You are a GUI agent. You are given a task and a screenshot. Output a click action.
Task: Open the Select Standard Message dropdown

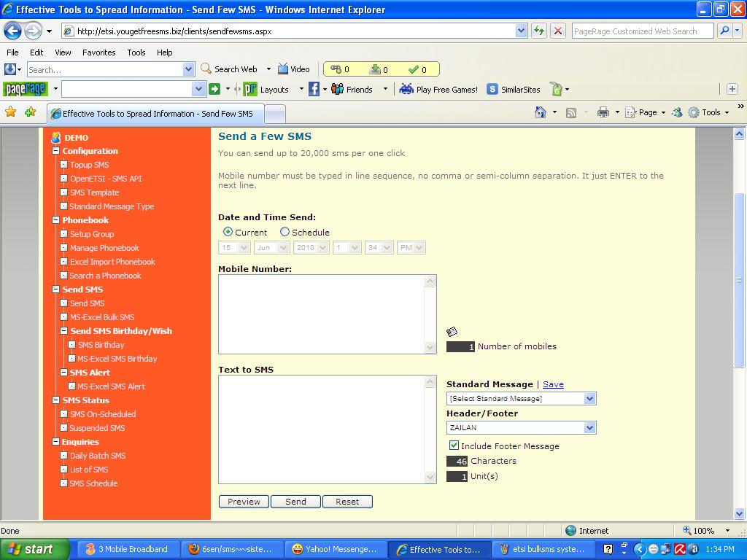pos(521,399)
